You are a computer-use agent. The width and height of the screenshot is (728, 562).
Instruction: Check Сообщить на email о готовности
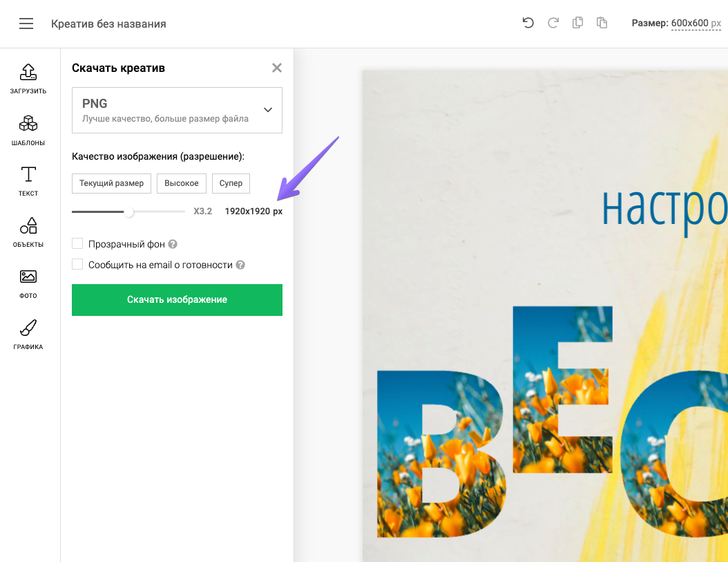click(x=77, y=265)
